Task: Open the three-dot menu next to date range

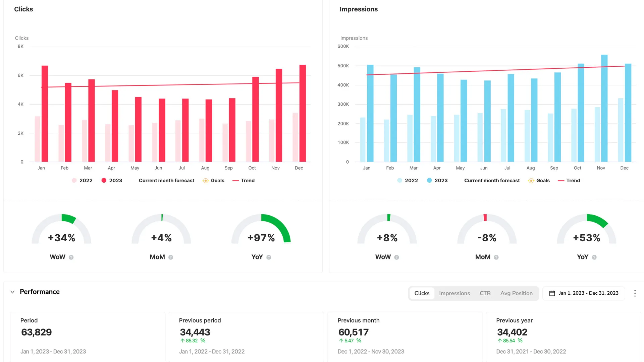Action: pyautogui.click(x=635, y=293)
